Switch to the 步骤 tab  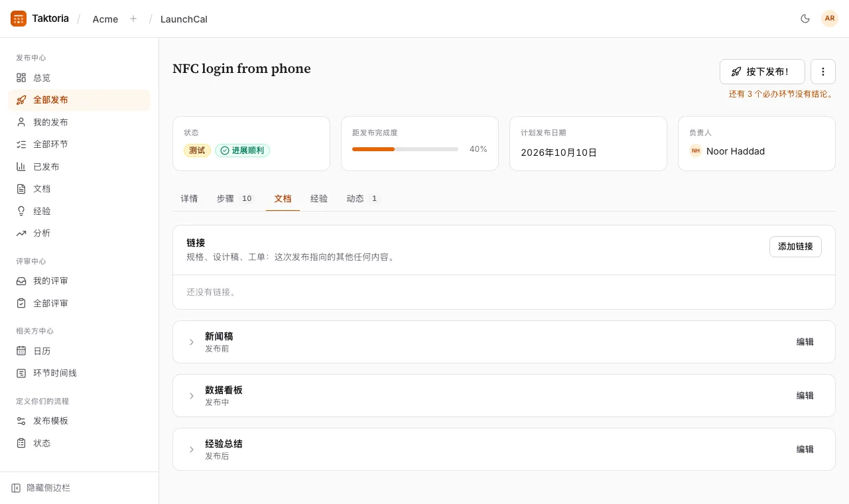(x=235, y=198)
